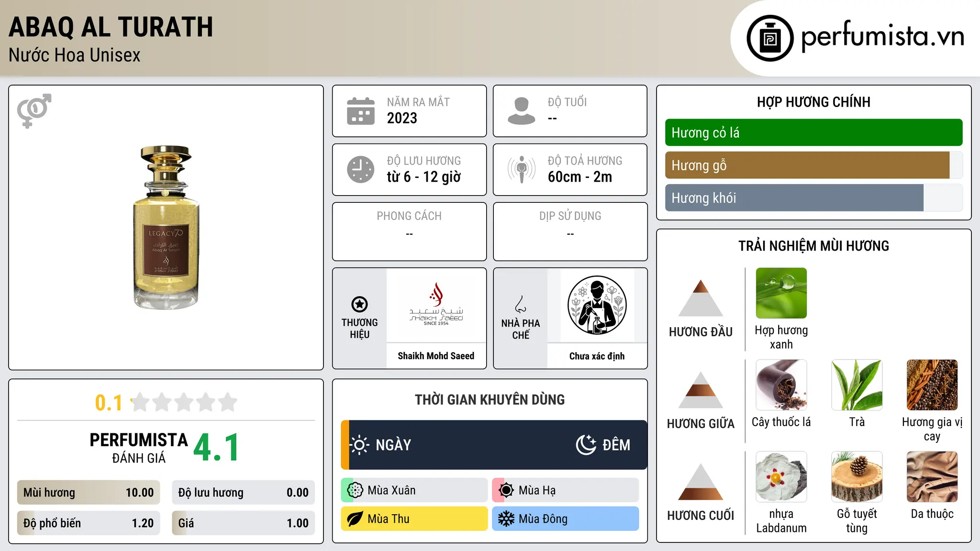The width and height of the screenshot is (980, 551).
Task: Click the clock icon beside Độ lưu hương
Action: 361,169
